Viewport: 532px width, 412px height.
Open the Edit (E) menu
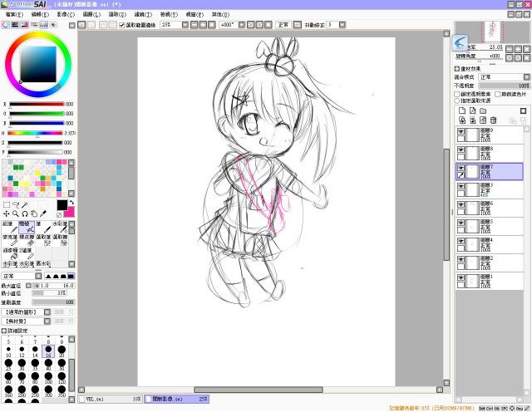(40, 15)
